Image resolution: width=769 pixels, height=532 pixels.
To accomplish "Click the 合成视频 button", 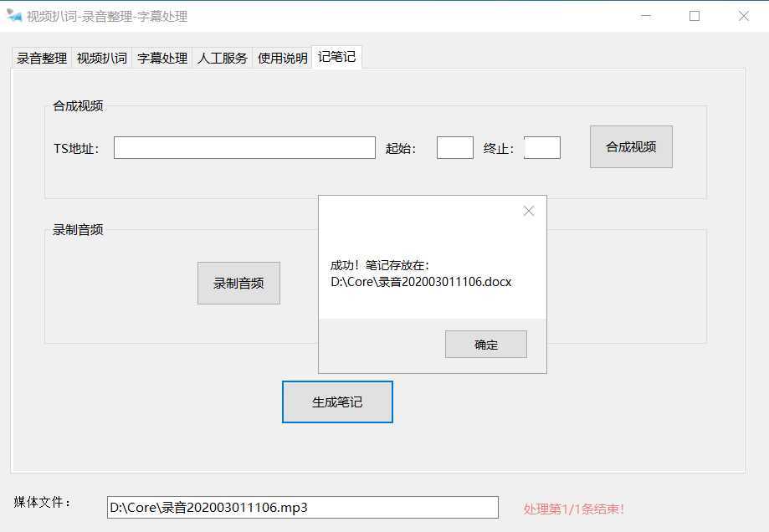I will 630,146.
